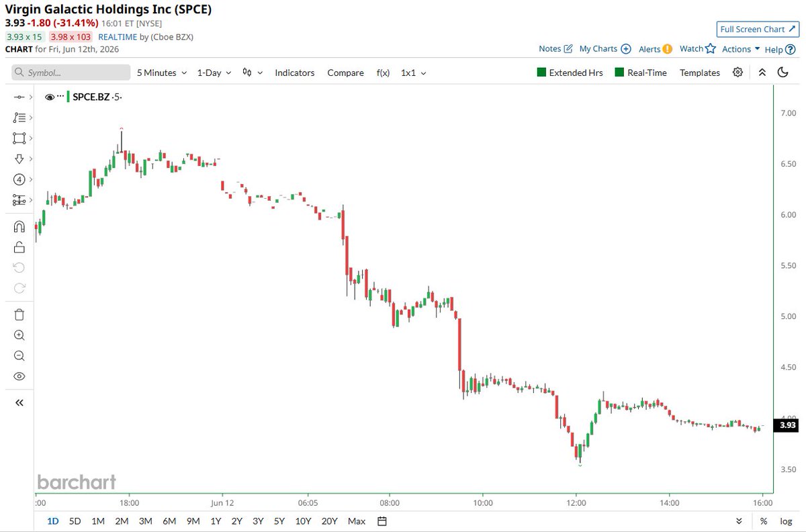Select the Max range tab

coord(357,521)
